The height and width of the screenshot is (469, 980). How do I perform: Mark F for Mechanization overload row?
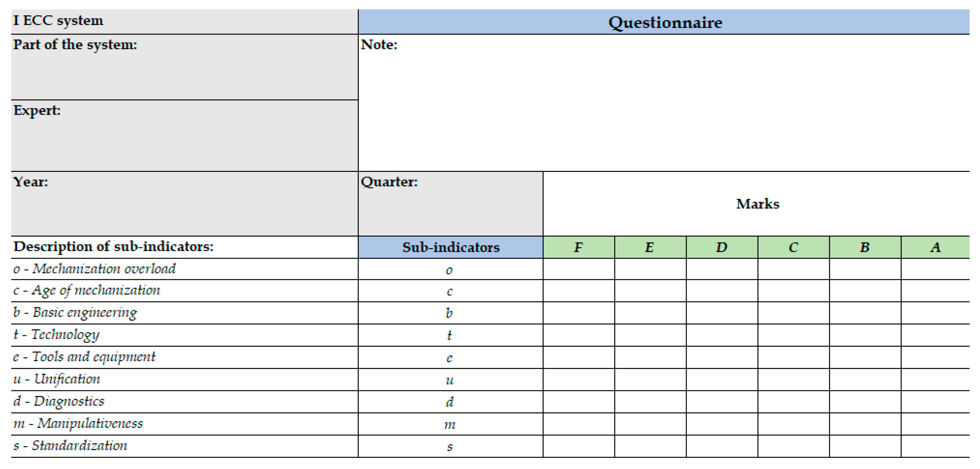(x=578, y=269)
